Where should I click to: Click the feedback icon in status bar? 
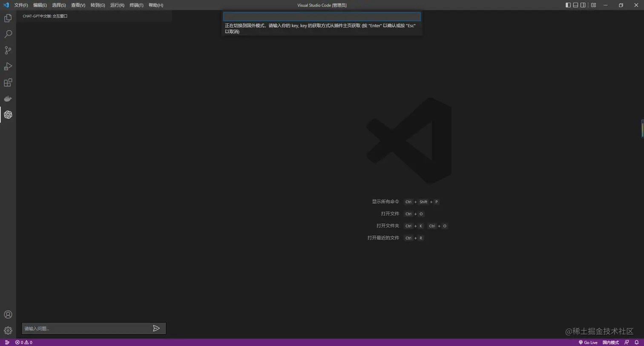[627, 342]
